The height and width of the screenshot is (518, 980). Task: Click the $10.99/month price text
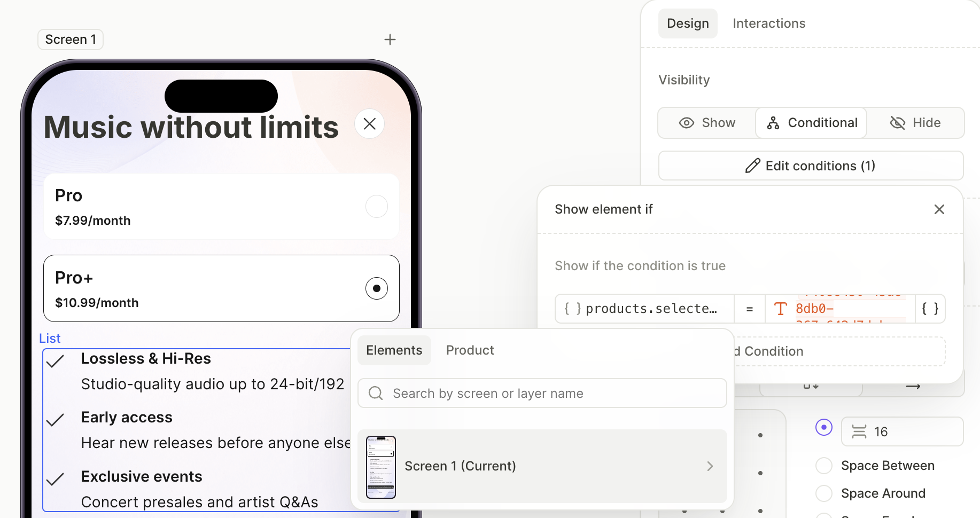[97, 303]
